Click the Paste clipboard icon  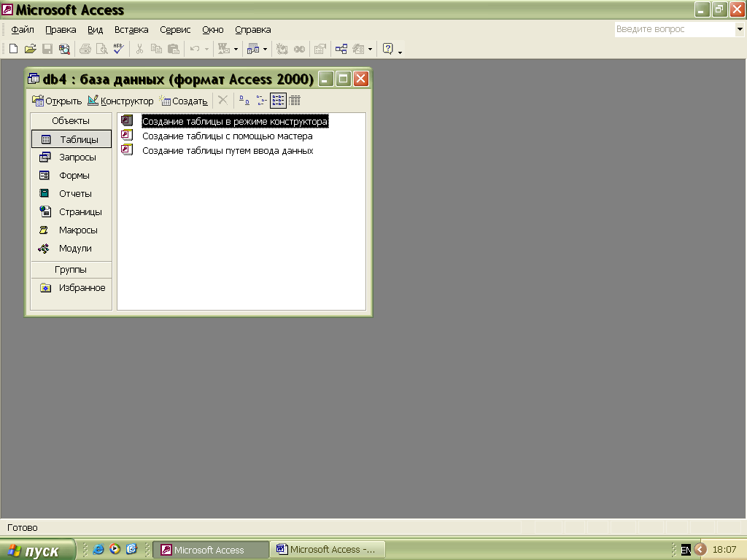click(174, 49)
